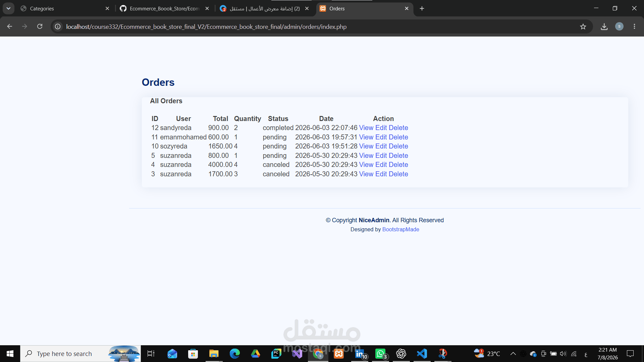
Task: Open Microsoft Store from taskbar
Action: (193, 354)
